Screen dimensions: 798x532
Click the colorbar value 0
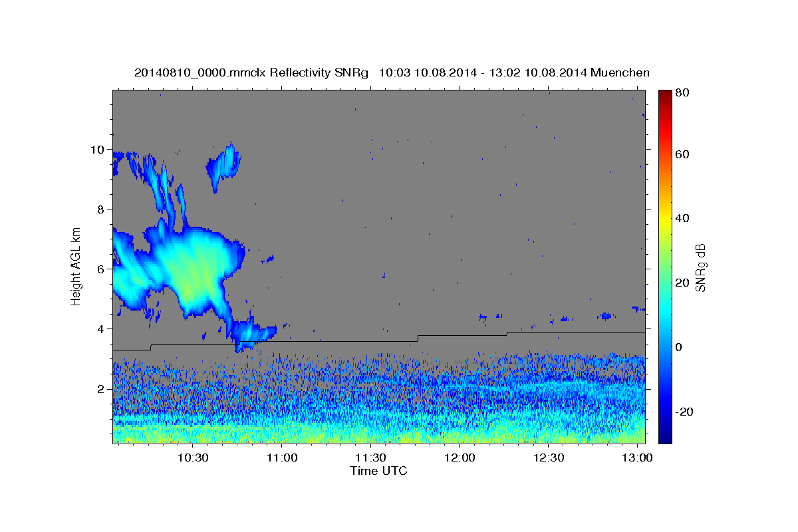point(680,348)
